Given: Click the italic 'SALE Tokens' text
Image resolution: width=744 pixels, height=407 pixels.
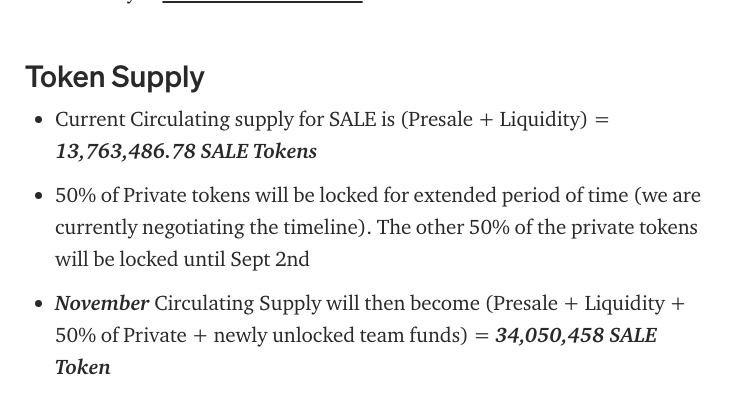Looking at the screenshot, I should tap(259, 152).
